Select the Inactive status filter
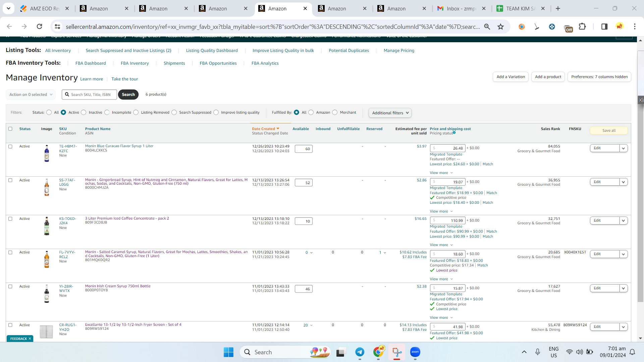644x362 pixels. click(84, 112)
